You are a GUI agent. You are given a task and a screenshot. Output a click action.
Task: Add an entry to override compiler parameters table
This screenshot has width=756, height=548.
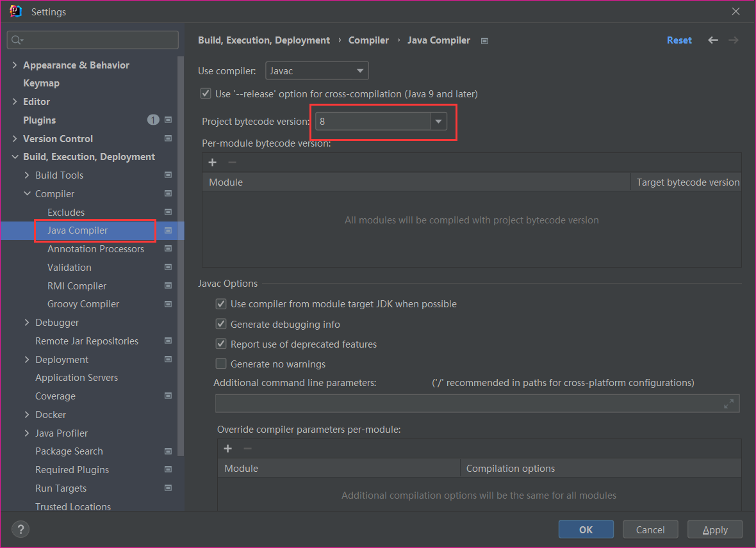pos(227,449)
